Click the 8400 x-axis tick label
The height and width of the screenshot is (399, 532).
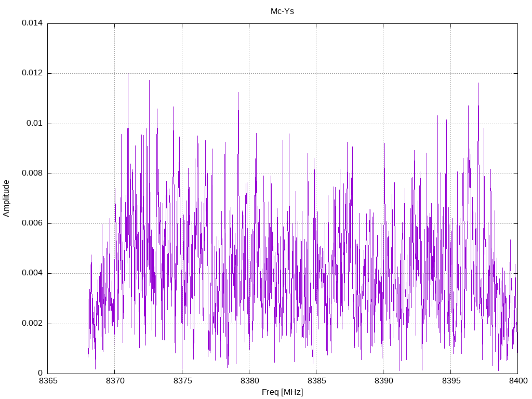point(518,381)
